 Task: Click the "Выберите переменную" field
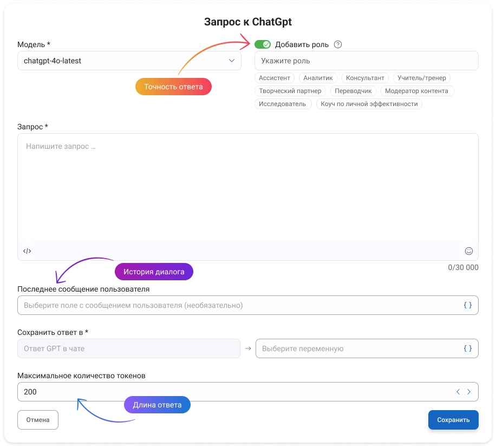point(357,348)
